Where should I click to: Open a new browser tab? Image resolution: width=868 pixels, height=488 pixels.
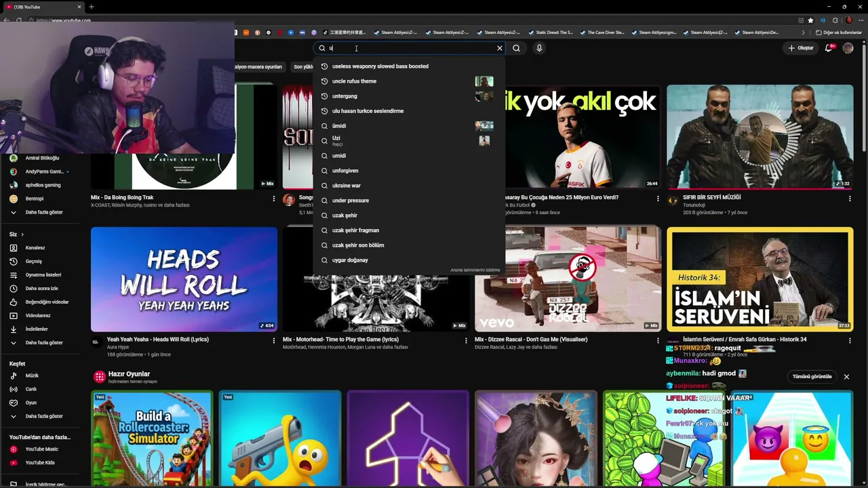(92, 7)
